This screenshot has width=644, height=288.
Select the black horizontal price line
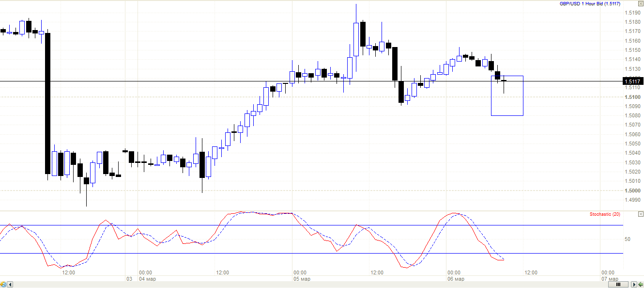tap(194, 81)
